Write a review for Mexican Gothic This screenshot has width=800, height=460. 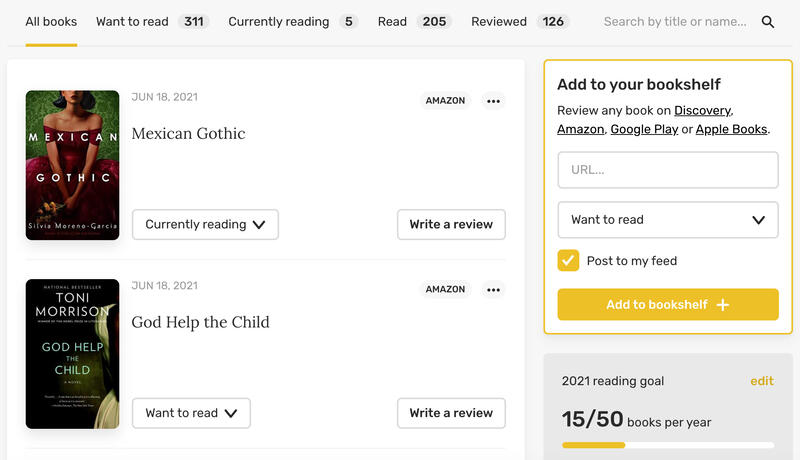click(451, 225)
